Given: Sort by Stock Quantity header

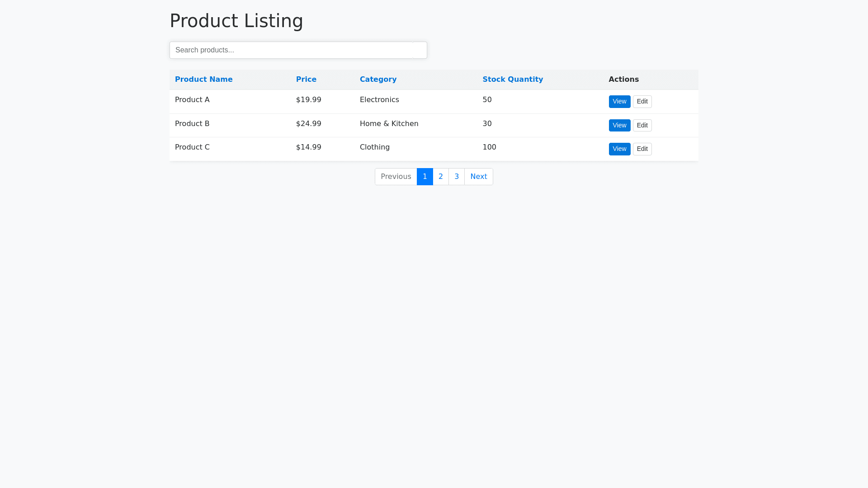Looking at the screenshot, I should (512, 80).
